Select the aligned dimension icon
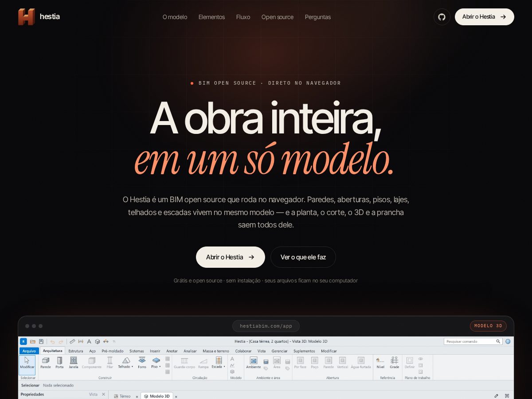 [x=81, y=341]
